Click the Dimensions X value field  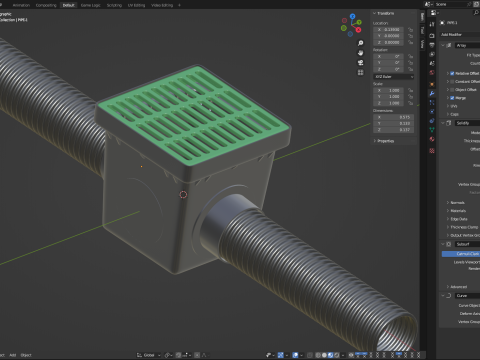(x=394, y=117)
